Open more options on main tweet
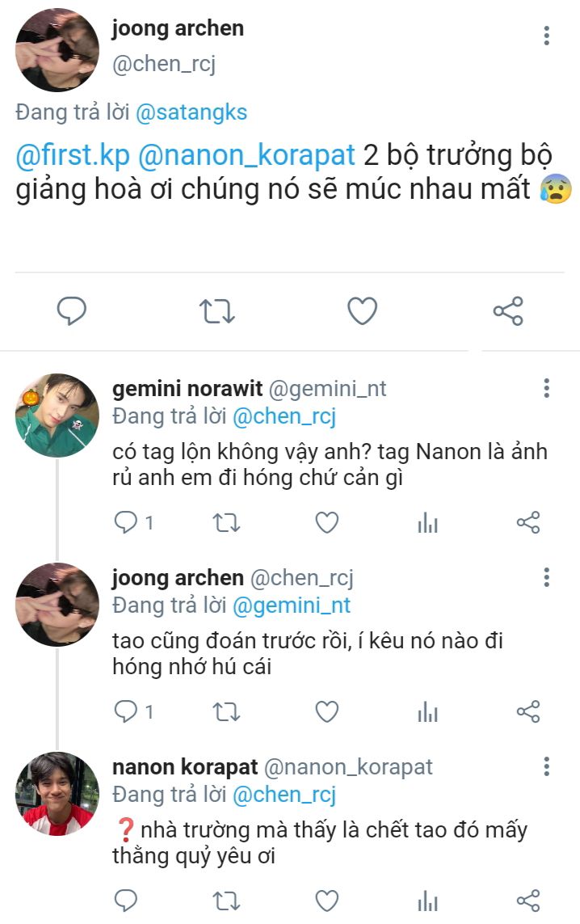580x924 pixels. point(547,36)
